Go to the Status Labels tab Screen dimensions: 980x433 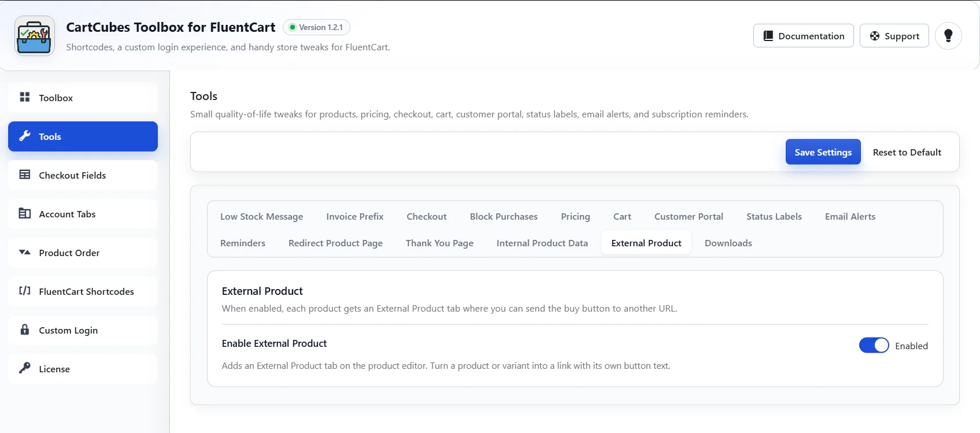coord(774,216)
